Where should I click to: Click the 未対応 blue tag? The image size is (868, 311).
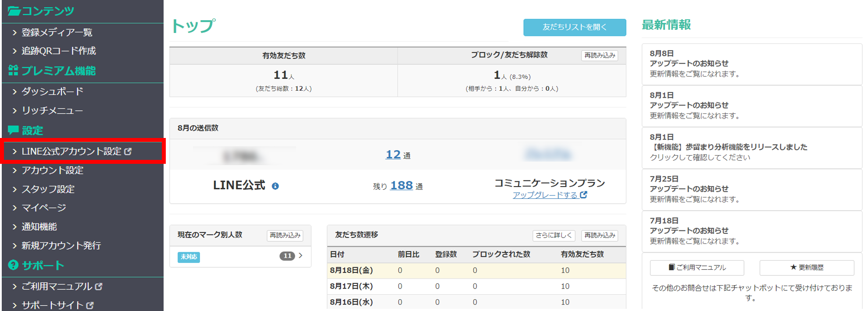pyautogui.click(x=189, y=257)
